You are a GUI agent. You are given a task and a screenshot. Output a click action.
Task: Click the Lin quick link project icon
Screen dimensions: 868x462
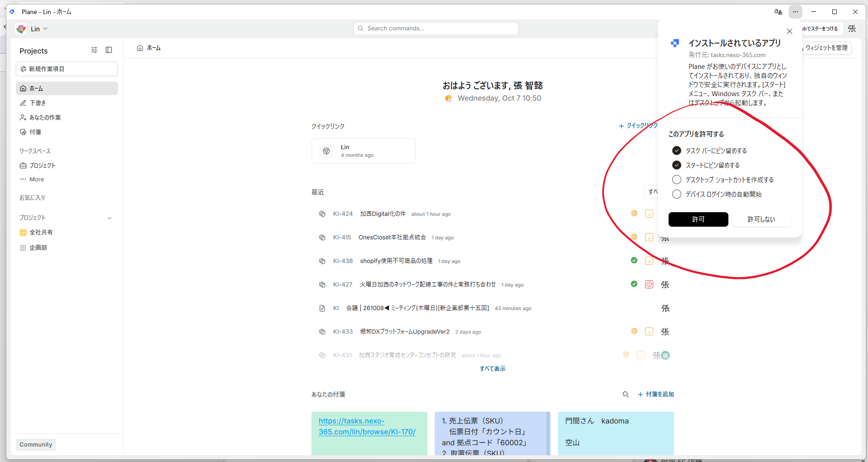coord(326,151)
